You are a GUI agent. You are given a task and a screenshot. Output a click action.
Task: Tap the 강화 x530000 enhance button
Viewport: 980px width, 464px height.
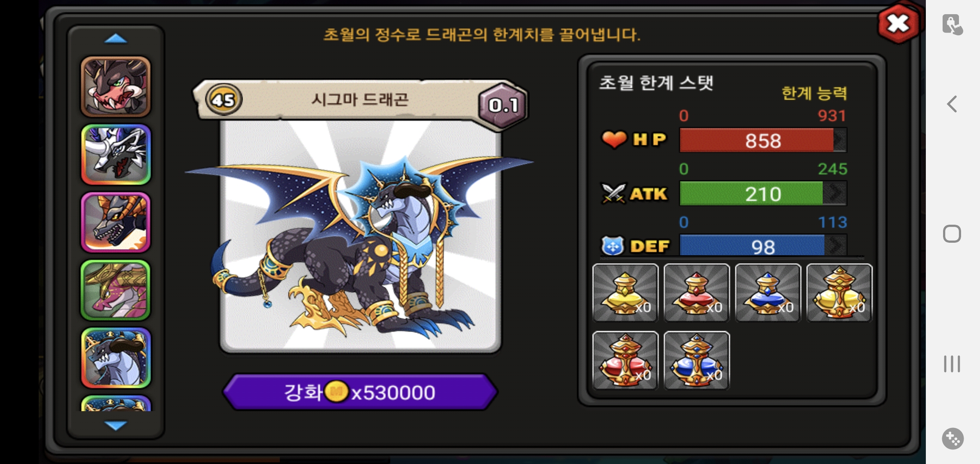click(360, 392)
